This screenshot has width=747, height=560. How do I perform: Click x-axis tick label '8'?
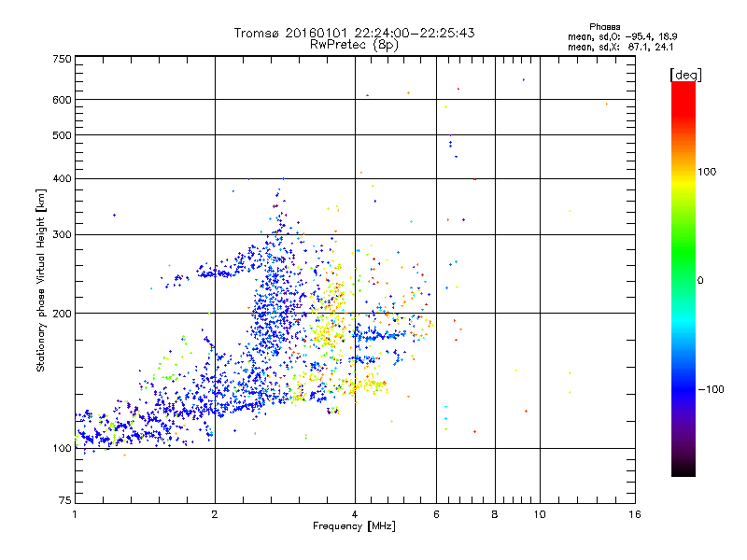495,514
